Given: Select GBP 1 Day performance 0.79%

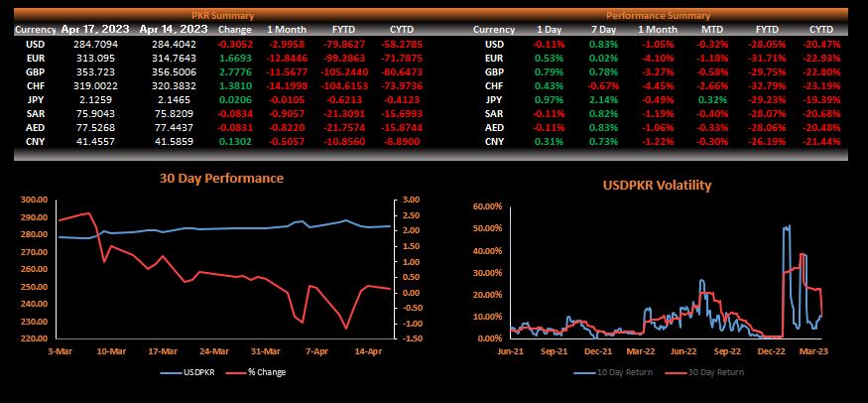Looking at the screenshot, I should 549,71.
